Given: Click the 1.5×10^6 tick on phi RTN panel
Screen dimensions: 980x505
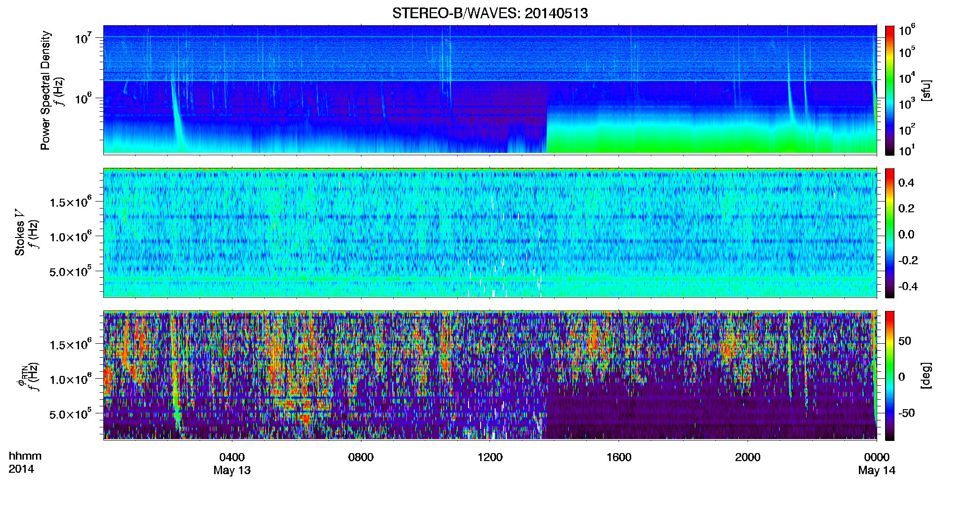Looking at the screenshot, I should (71, 345).
